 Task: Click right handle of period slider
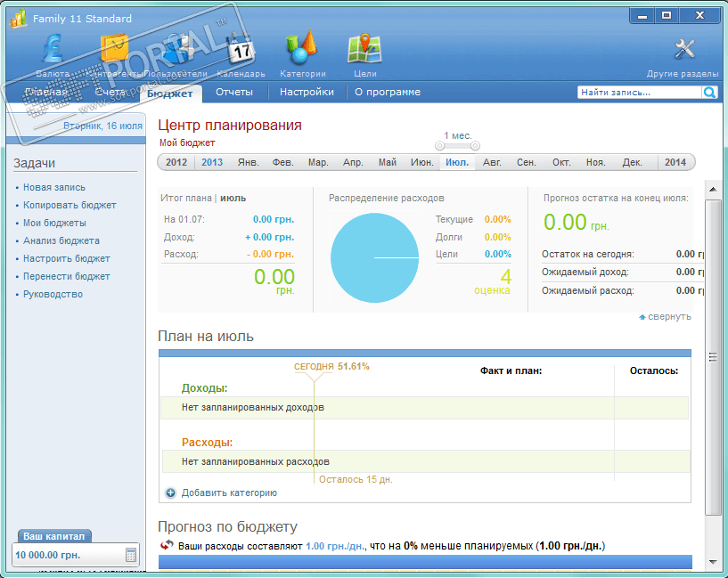click(475, 146)
